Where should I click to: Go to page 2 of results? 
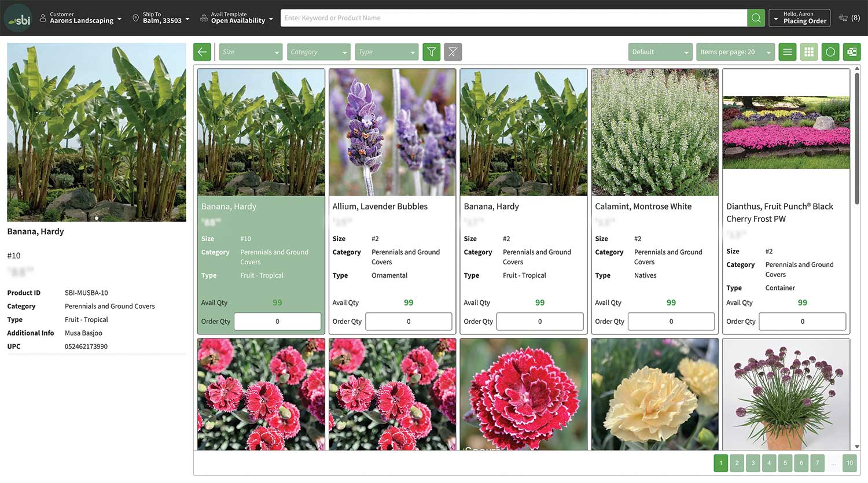tap(737, 463)
